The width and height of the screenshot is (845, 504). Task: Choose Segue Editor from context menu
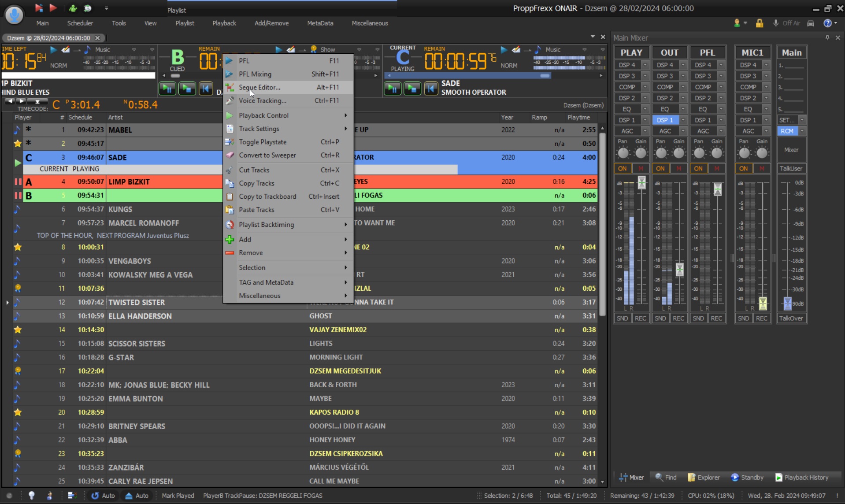(x=259, y=87)
